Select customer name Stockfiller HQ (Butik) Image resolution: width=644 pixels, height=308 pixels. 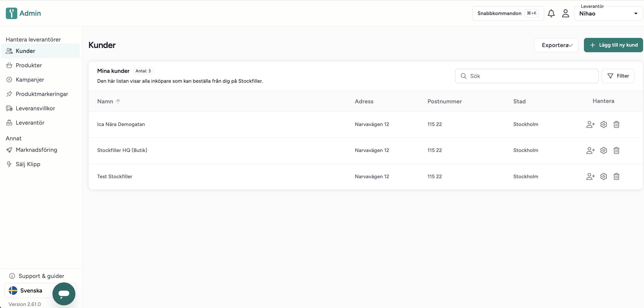coord(122,150)
